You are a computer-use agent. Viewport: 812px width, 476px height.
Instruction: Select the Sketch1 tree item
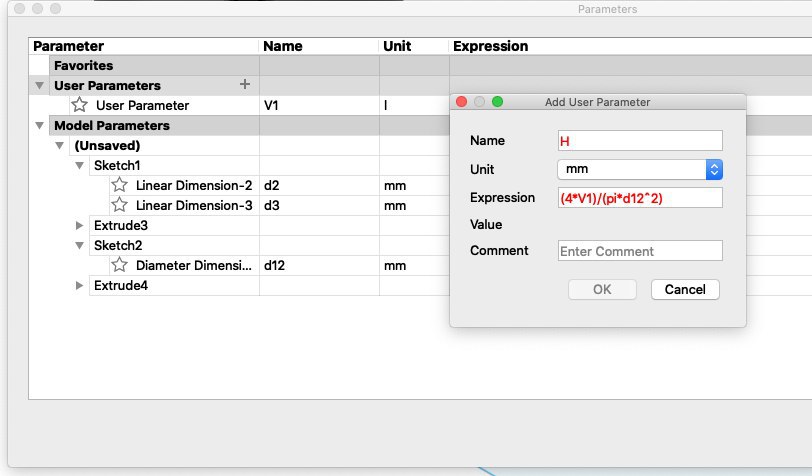[117, 166]
